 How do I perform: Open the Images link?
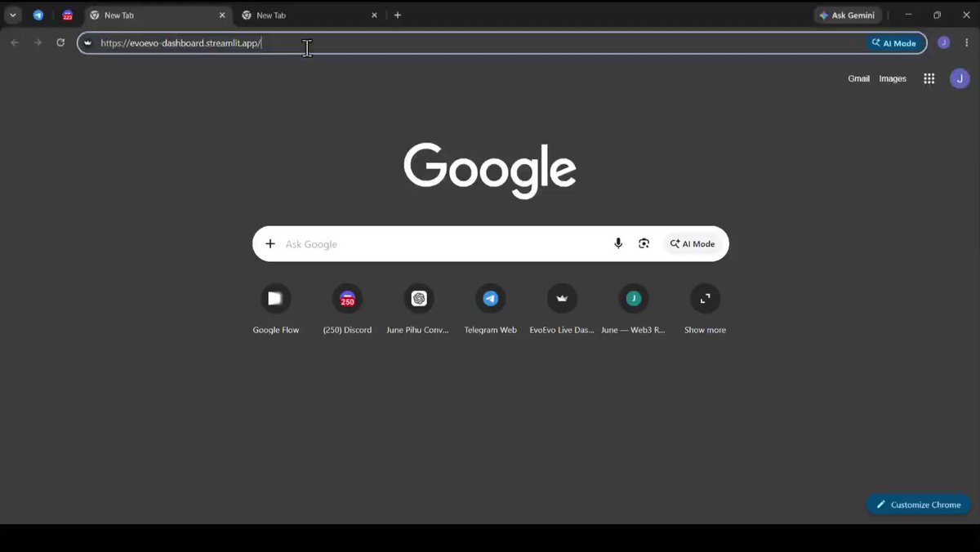pos(893,78)
